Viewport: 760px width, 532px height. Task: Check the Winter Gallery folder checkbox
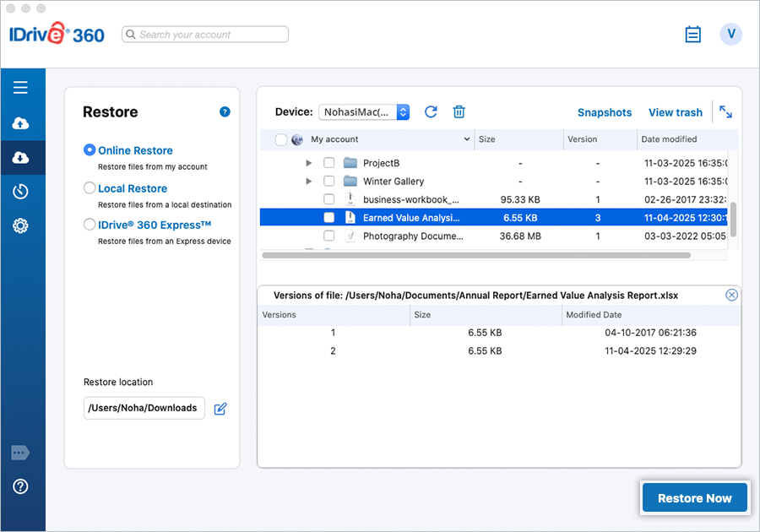click(x=329, y=182)
